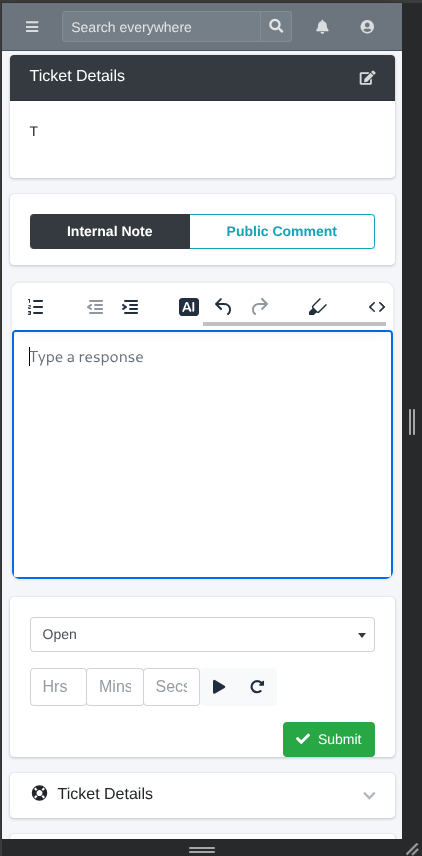Click the editor toolbar horizontal scrollbar

(294, 324)
